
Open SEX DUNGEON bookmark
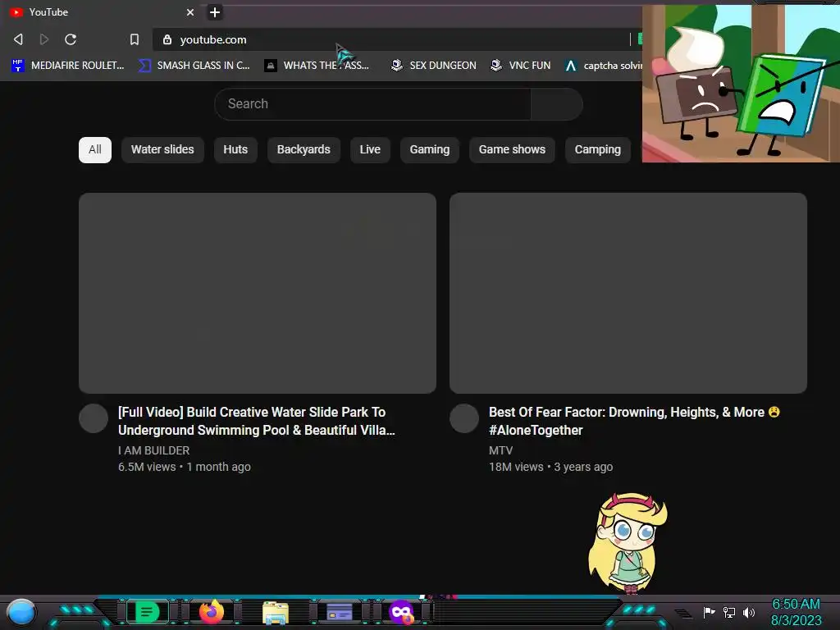(433, 66)
